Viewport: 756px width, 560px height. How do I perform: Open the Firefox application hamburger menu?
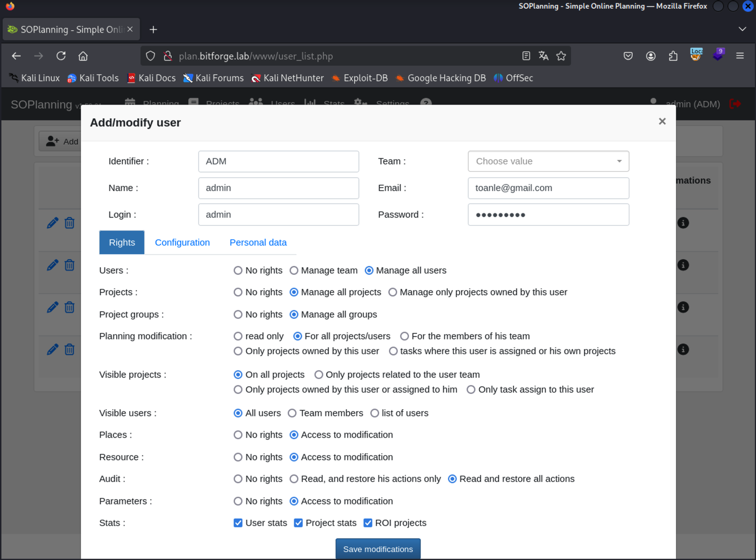click(x=740, y=56)
